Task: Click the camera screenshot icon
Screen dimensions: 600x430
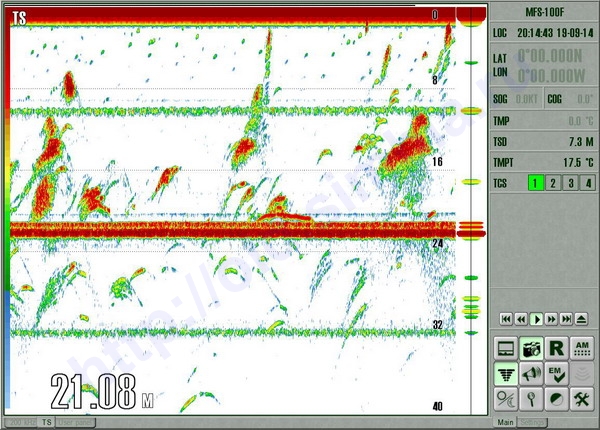Action: click(531, 349)
